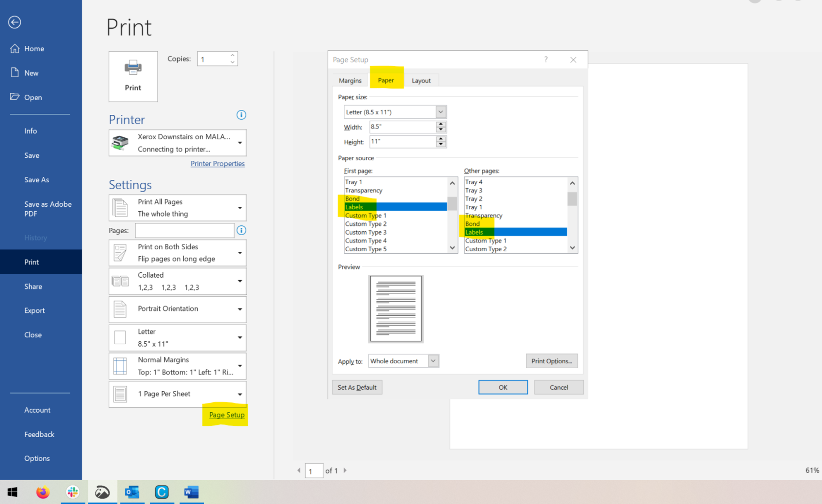Click the Print button with printer icon
Viewport: 822px width, 504px height.
coord(133,76)
